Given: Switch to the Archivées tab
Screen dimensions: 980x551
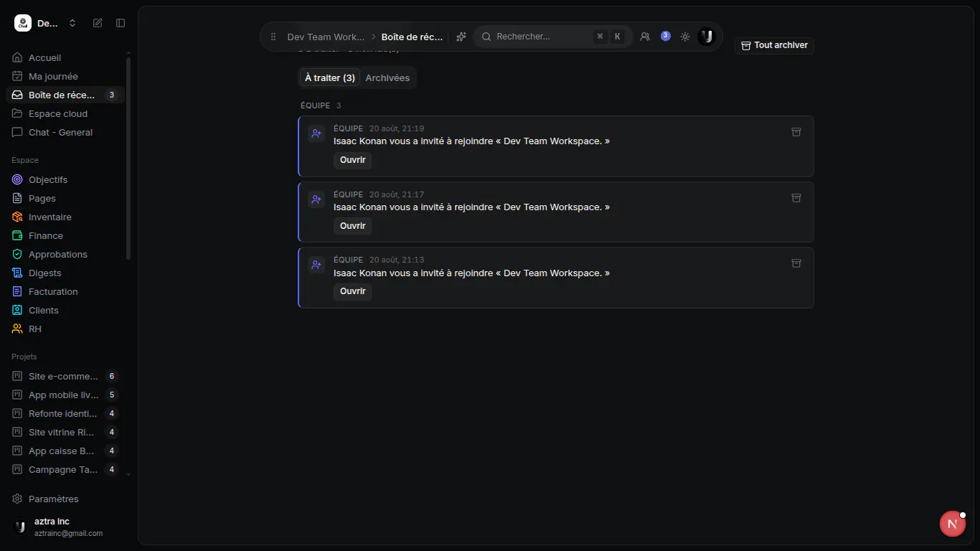Looking at the screenshot, I should click(x=387, y=77).
